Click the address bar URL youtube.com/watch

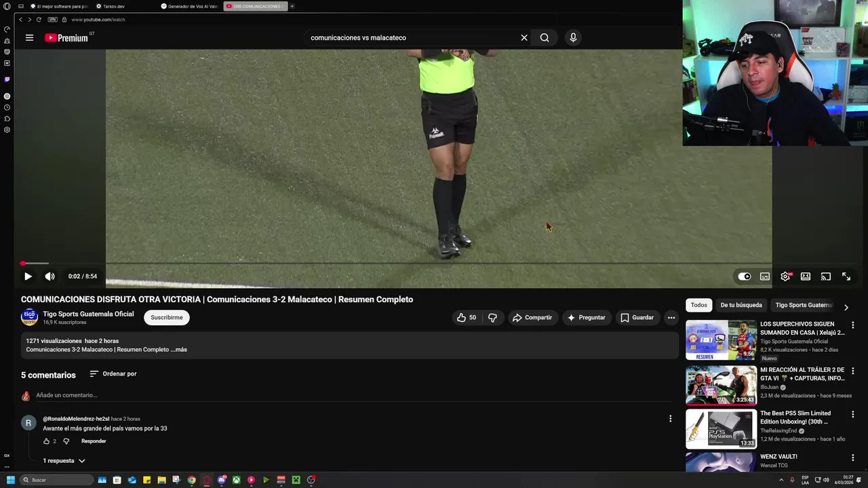coord(98,20)
